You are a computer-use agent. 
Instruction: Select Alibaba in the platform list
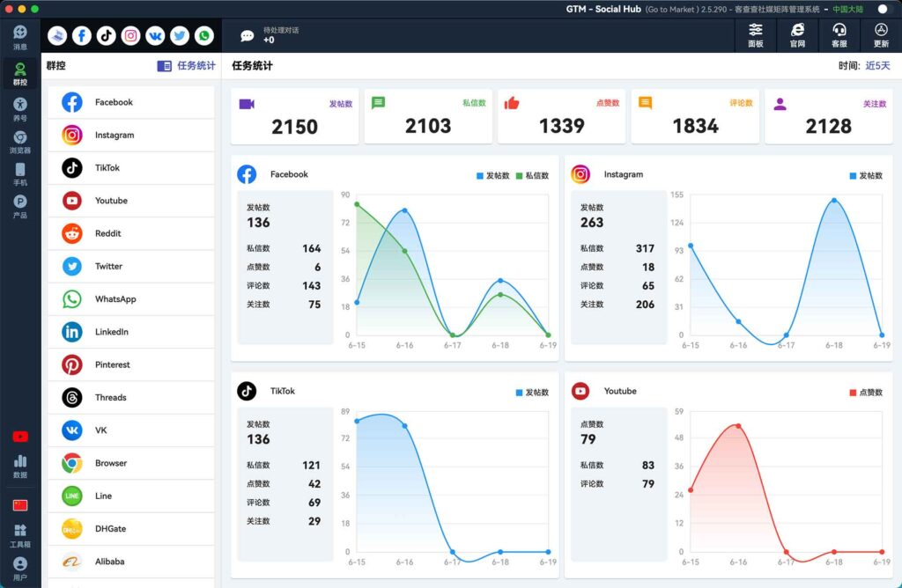coord(131,561)
